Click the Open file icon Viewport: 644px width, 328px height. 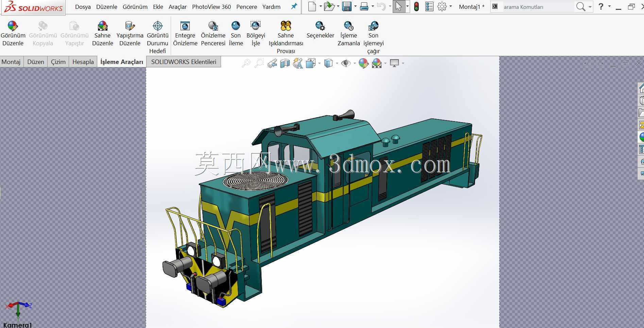tap(329, 6)
